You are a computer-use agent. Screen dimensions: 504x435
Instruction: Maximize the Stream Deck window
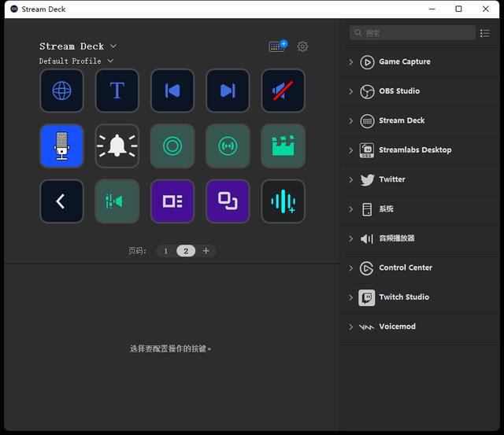458,9
